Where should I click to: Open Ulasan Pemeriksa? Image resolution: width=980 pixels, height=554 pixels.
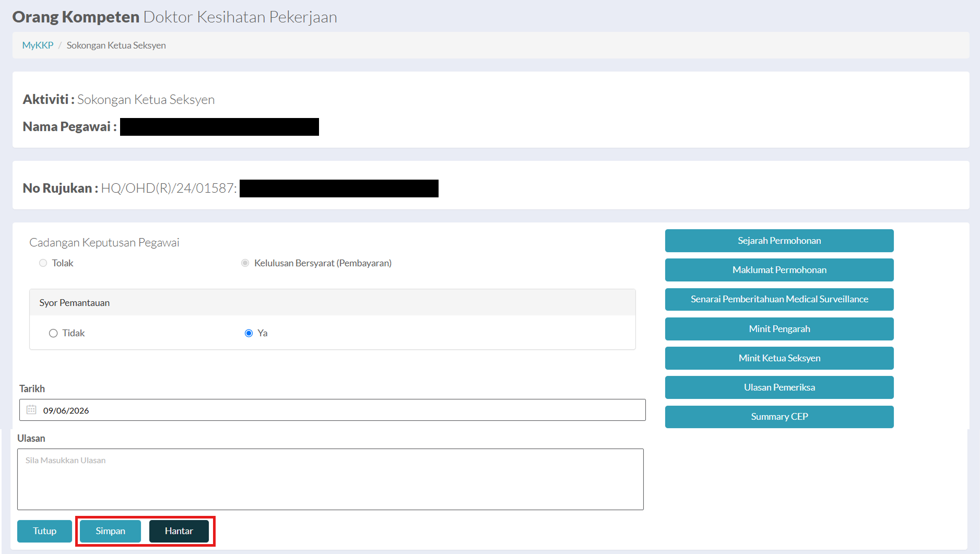(x=779, y=387)
